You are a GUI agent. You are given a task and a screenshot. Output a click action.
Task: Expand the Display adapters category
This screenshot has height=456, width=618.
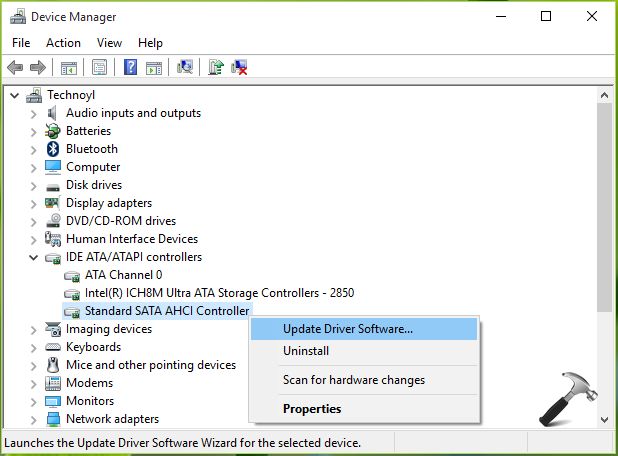(34, 204)
